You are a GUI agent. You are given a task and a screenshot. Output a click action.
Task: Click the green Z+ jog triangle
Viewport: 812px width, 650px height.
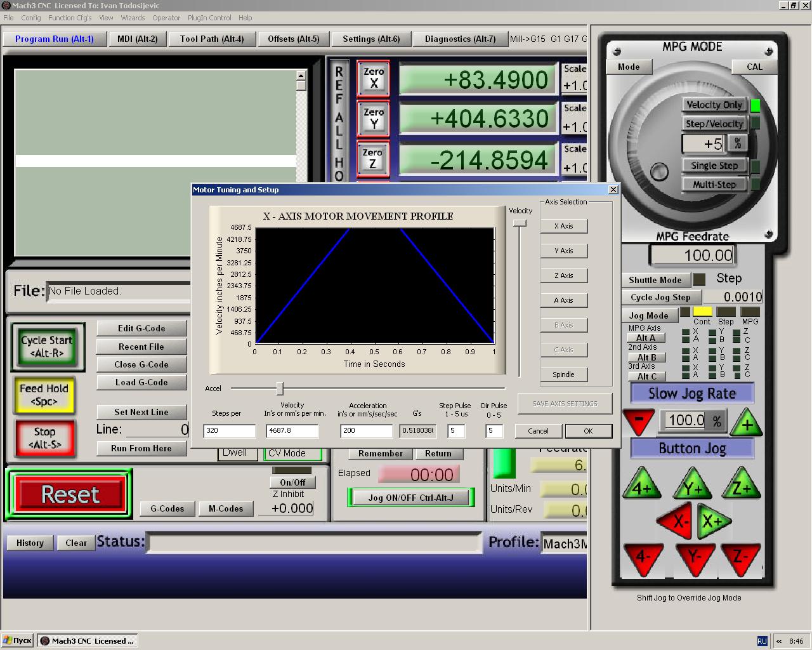[742, 484]
